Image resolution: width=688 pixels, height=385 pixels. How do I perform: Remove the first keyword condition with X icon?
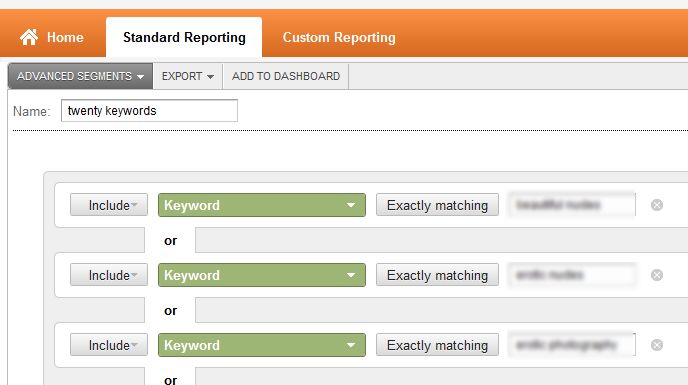click(657, 205)
